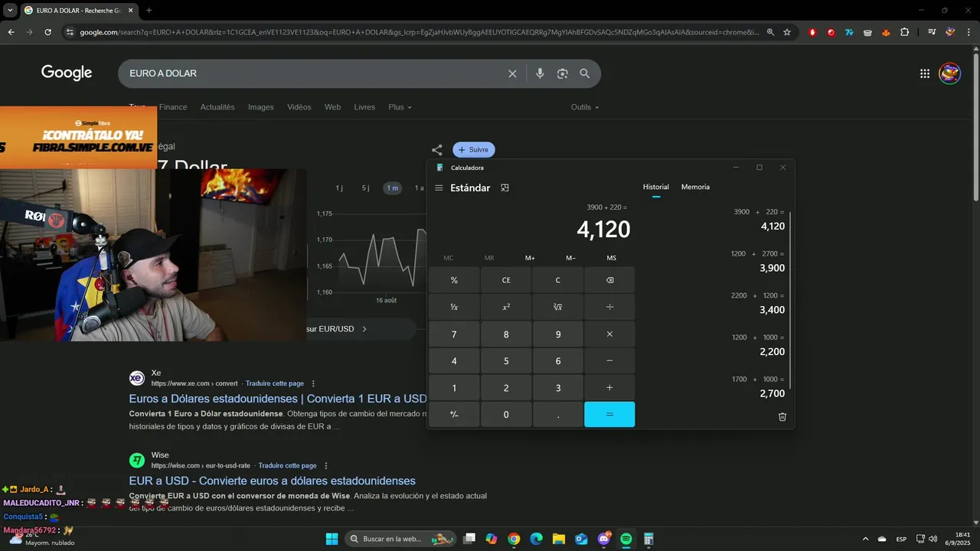Click the CE clear entry key
The width and height of the screenshot is (980, 551).
click(506, 280)
